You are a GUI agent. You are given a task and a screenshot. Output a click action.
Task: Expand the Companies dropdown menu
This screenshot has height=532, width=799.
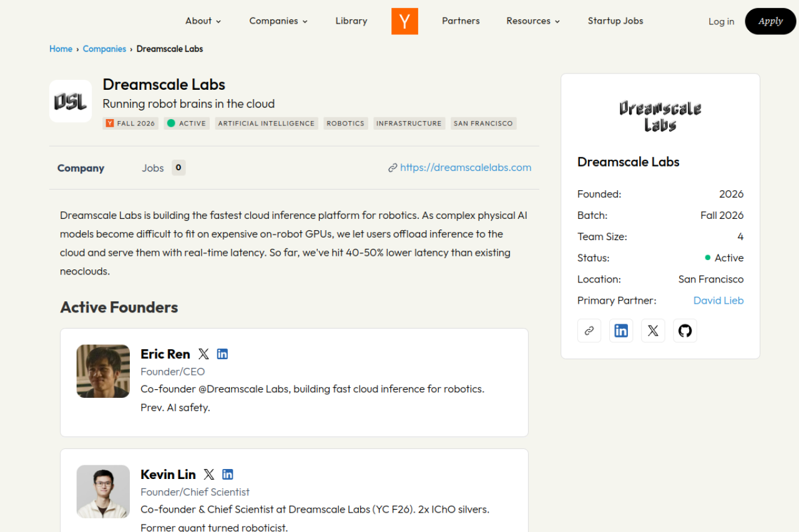pyautogui.click(x=278, y=21)
